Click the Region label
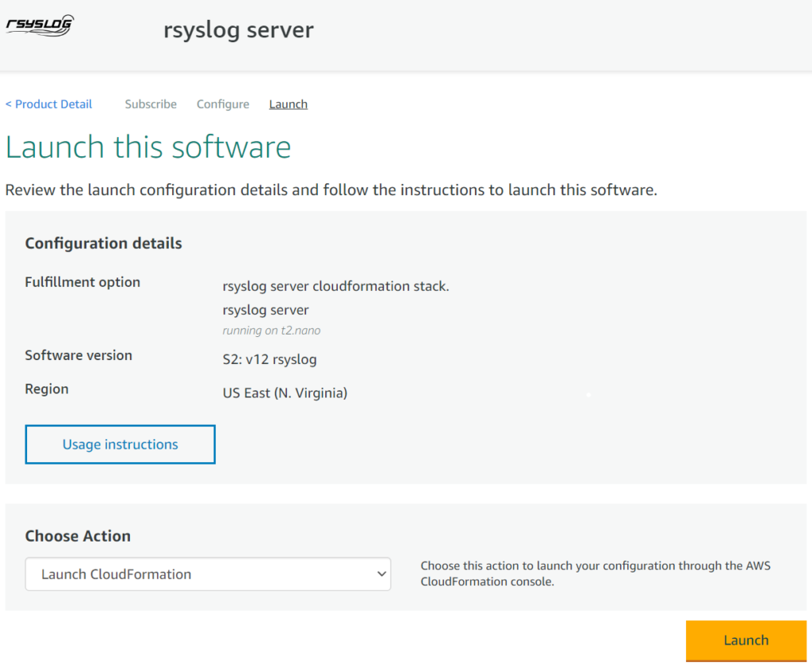This screenshot has height=666, width=812. 47,389
